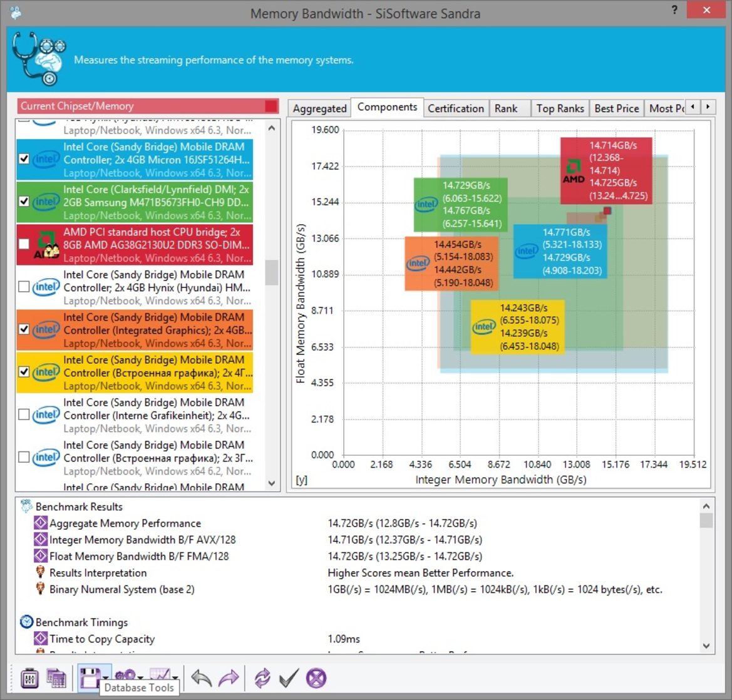Image resolution: width=732 pixels, height=700 pixels.
Task: Click the stethoscope brain module icon
Action: pos(39,59)
